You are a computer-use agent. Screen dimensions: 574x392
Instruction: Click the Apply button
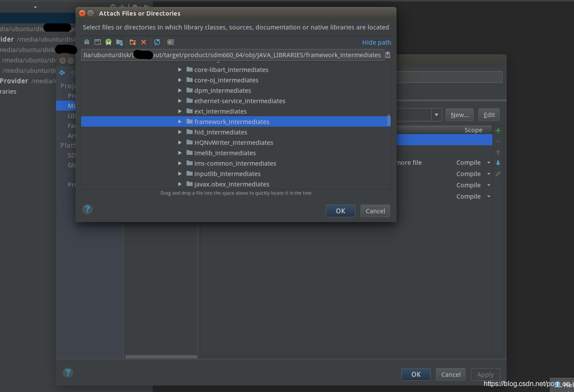point(485,374)
